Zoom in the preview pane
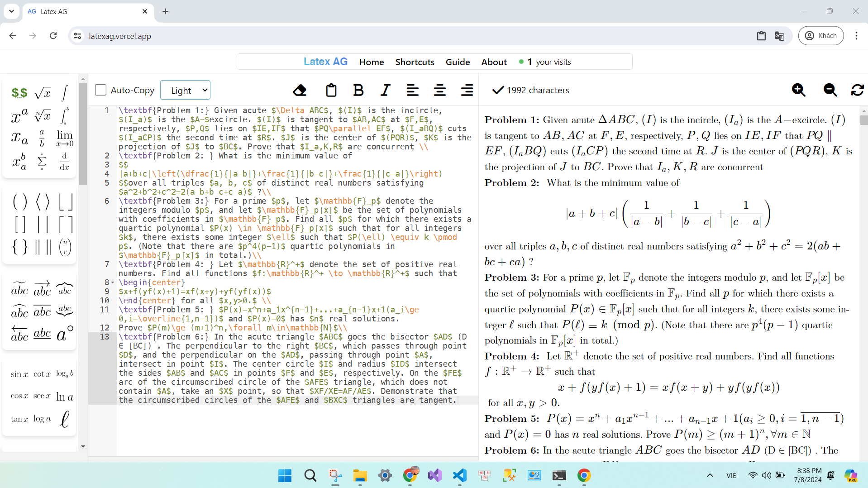Viewport: 868px width, 488px height. pos(799,90)
